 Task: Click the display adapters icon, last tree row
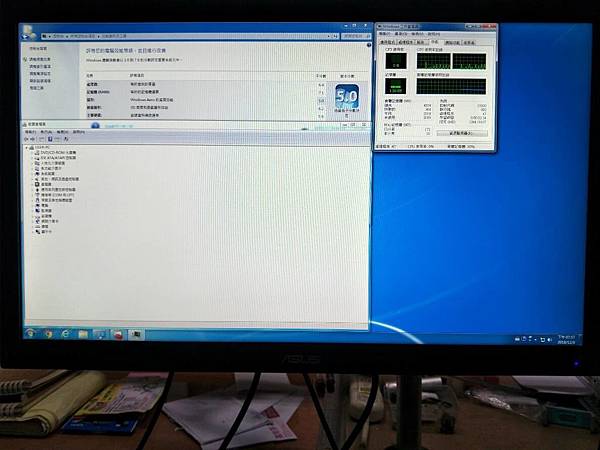38,232
